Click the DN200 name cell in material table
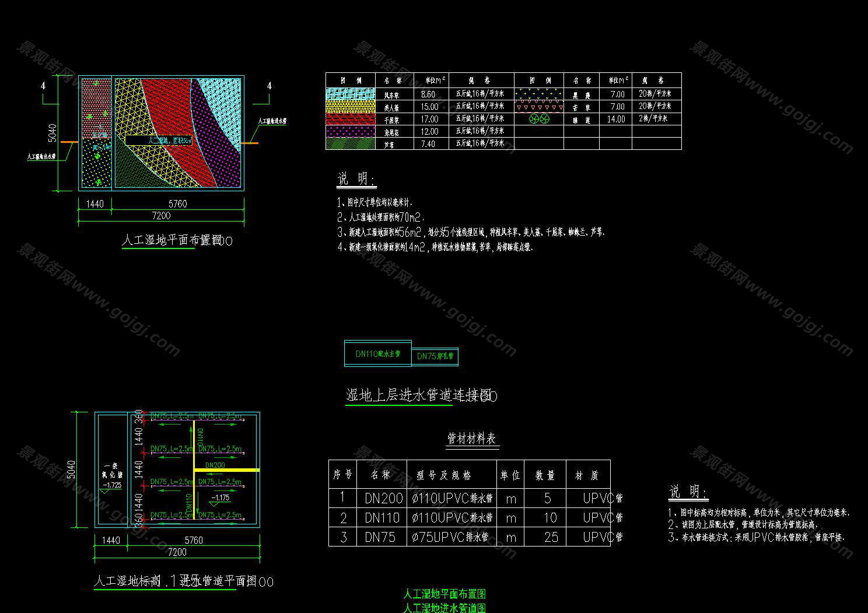Image resolution: width=868 pixels, height=613 pixels. pyautogui.click(x=383, y=498)
